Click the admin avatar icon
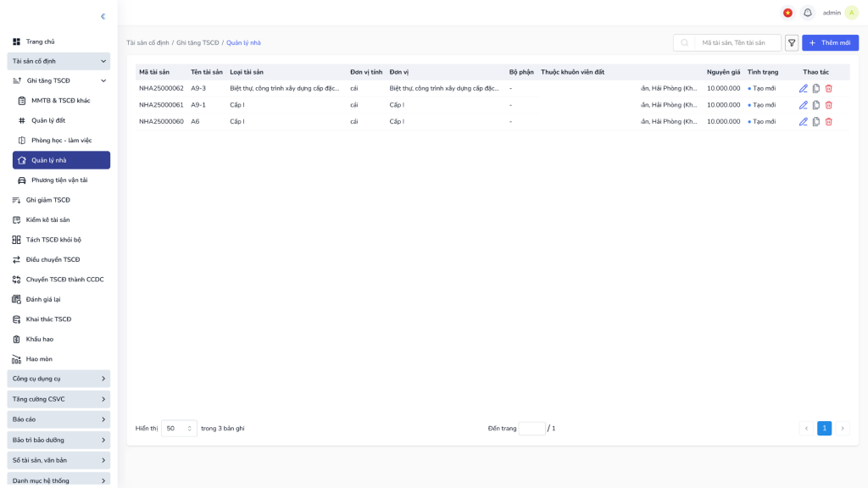This screenshot has height=488, width=868. [851, 13]
